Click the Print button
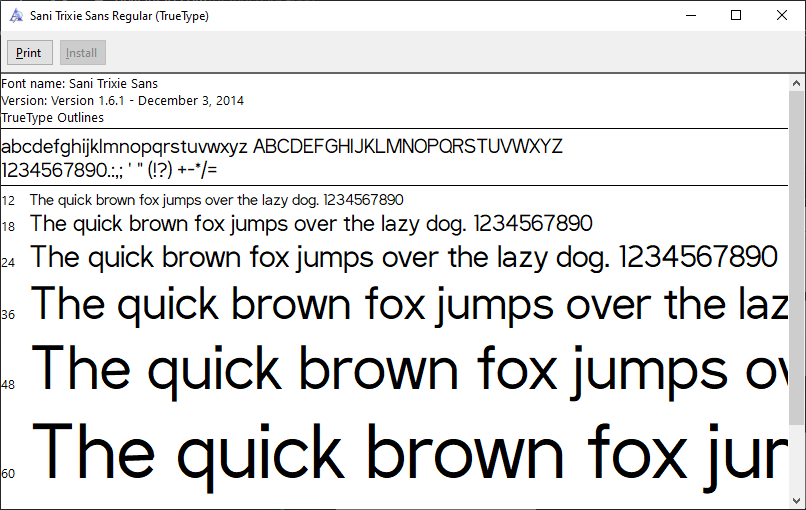This screenshot has width=806, height=510. point(30,52)
